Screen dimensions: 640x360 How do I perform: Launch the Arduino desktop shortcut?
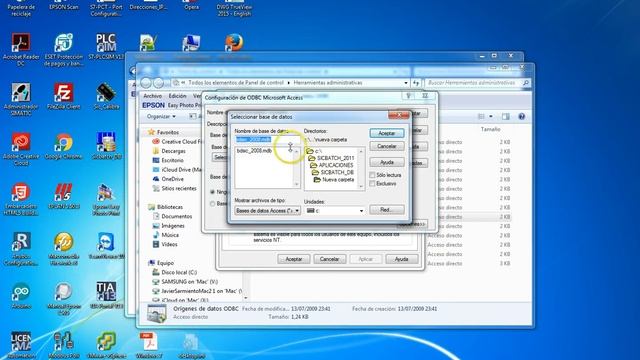coord(21,296)
